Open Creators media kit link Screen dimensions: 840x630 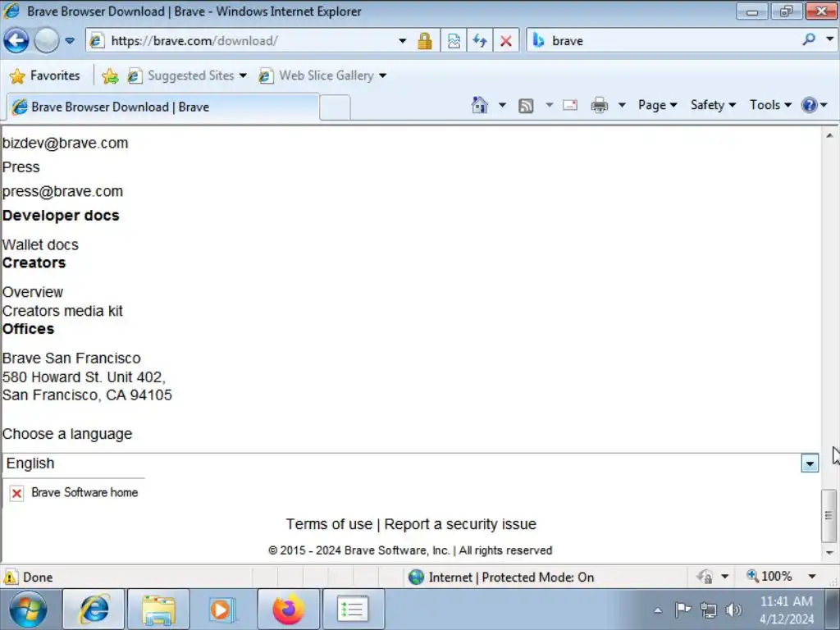point(62,311)
